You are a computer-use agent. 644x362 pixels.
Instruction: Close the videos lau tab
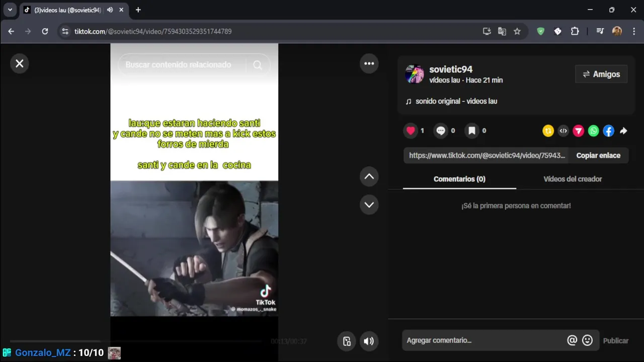[x=121, y=10]
